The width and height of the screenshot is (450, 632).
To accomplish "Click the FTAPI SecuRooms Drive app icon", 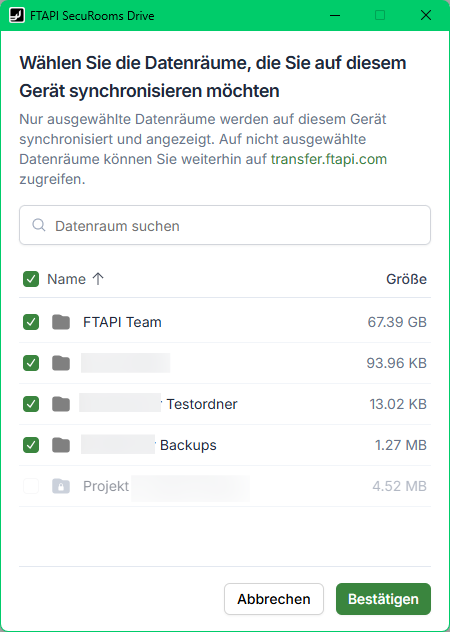I will click(17, 15).
